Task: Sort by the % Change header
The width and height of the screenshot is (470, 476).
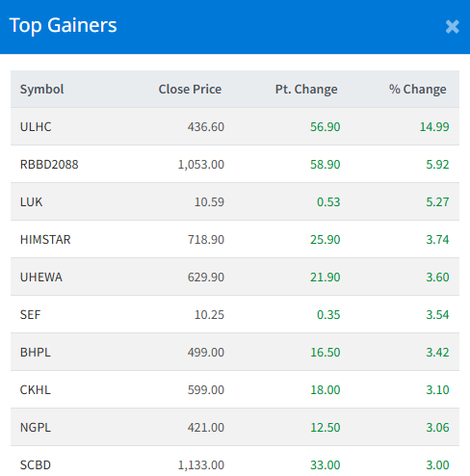Action: (x=418, y=89)
